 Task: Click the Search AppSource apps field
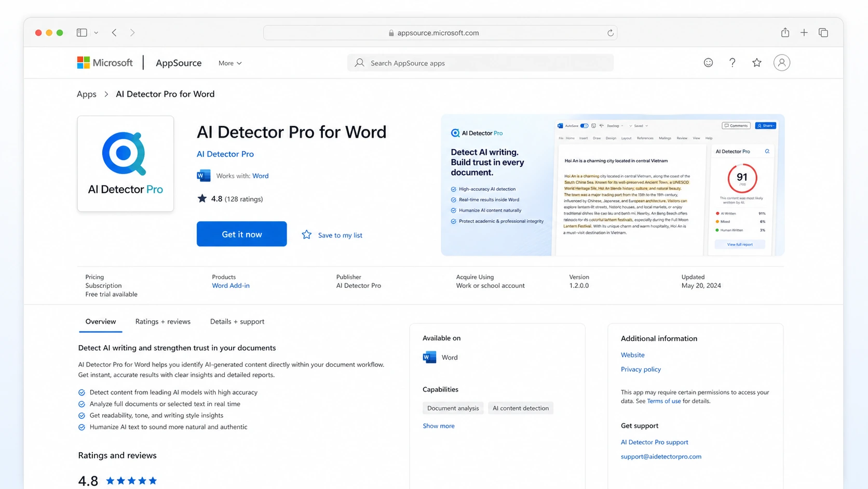(x=480, y=63)
